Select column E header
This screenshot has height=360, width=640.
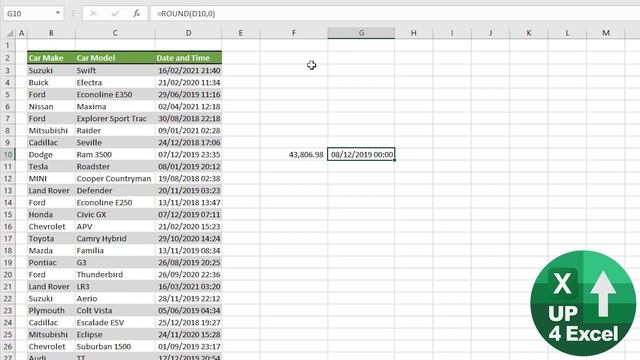point(240,33)
